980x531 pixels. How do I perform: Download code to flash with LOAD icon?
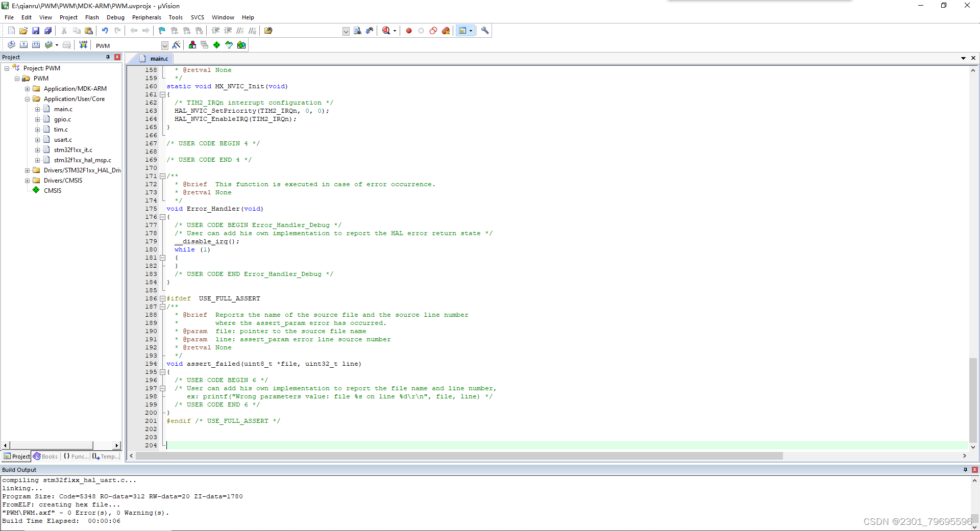[x=83, y=45]
